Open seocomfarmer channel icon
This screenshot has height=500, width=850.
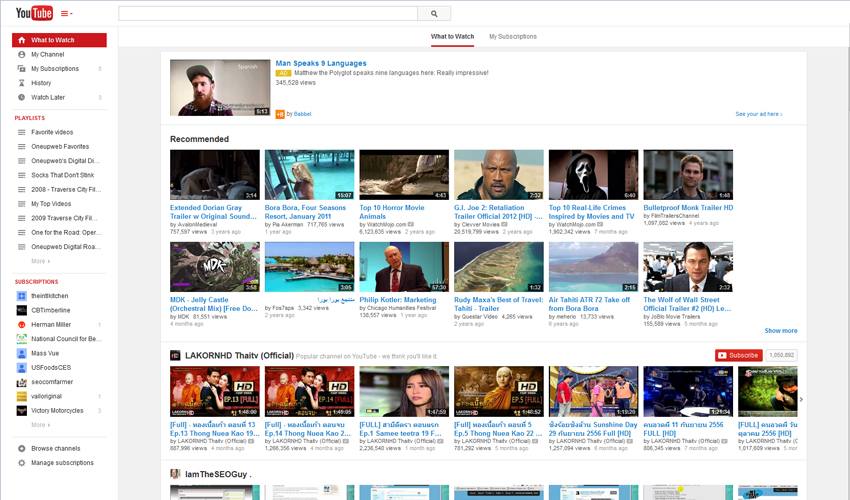click(22, 382)
